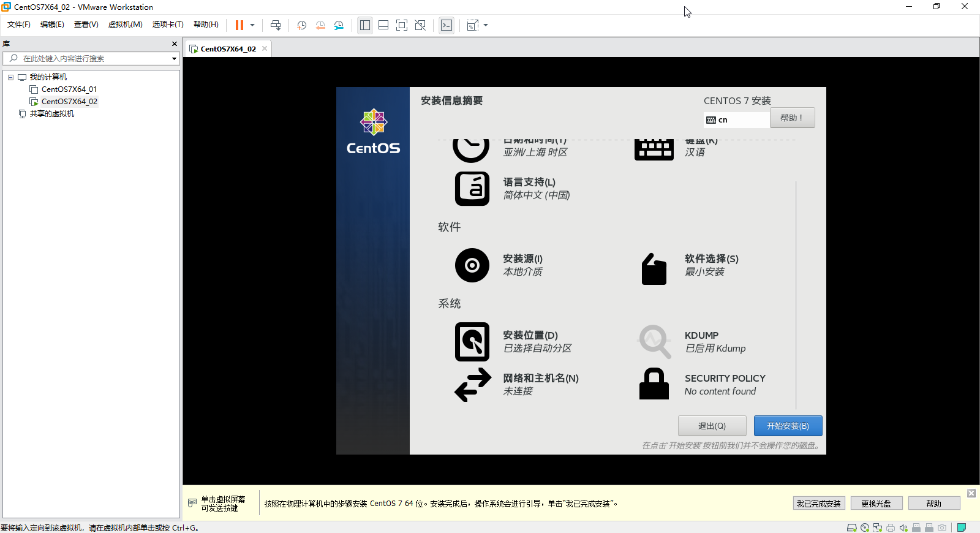Image resolution: width=980 pixels, height=533 pixels.
Task: Click 更换光盘 button
Action: 876,504
